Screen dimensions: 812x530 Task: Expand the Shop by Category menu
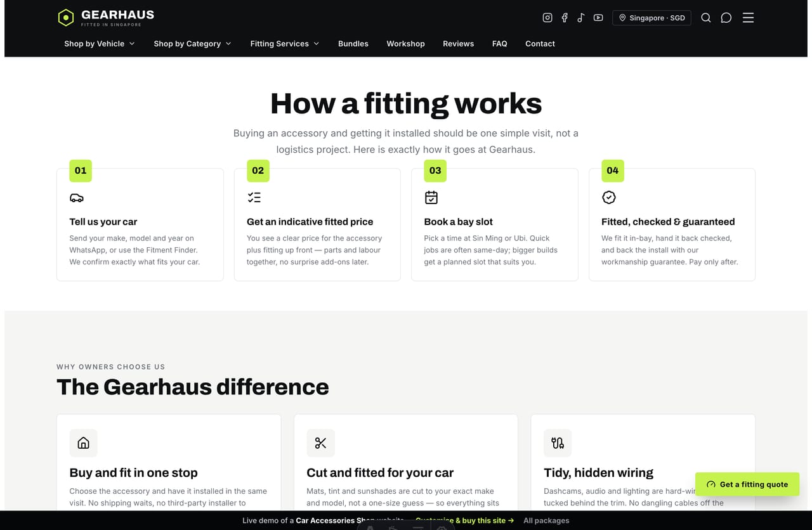pyautogui.click(x=192, y=44)
